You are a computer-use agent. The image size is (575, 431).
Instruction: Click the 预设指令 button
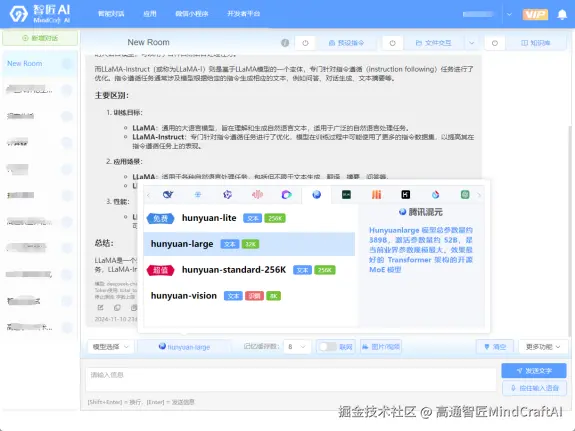pyautogui.click(x=346, y=43)
